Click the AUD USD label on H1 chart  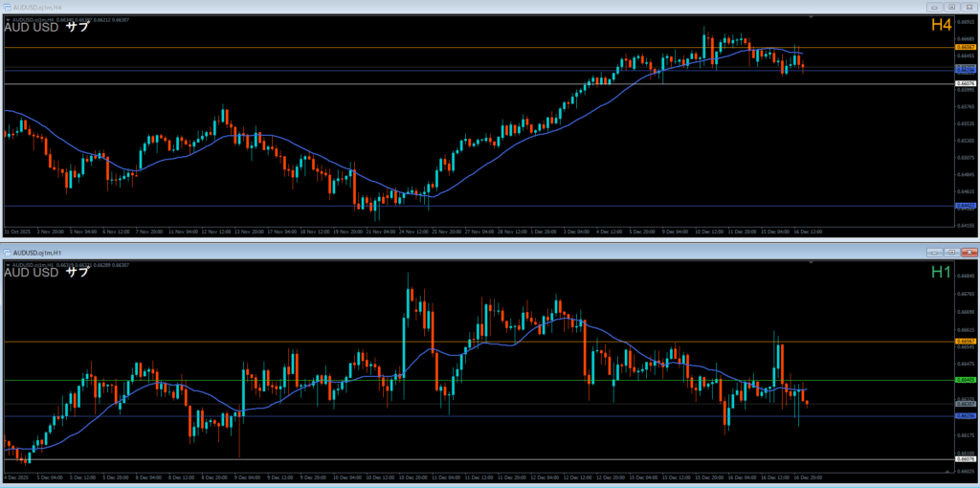(x=32, y=273)
